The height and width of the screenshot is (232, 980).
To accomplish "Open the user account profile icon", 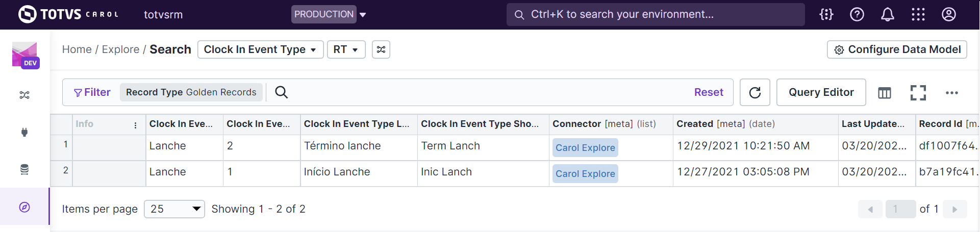I will pyautogui.click(x=948, y=14).
